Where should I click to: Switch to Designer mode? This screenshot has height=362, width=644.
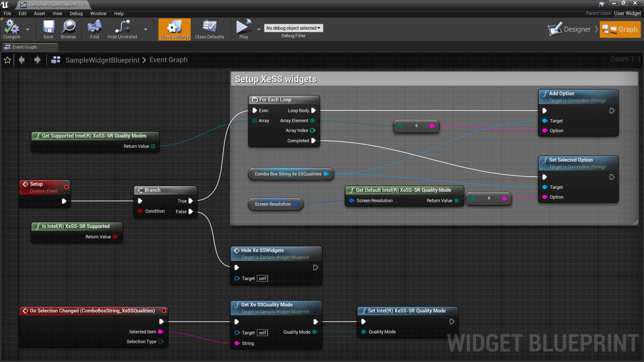[x=569, y=29]
